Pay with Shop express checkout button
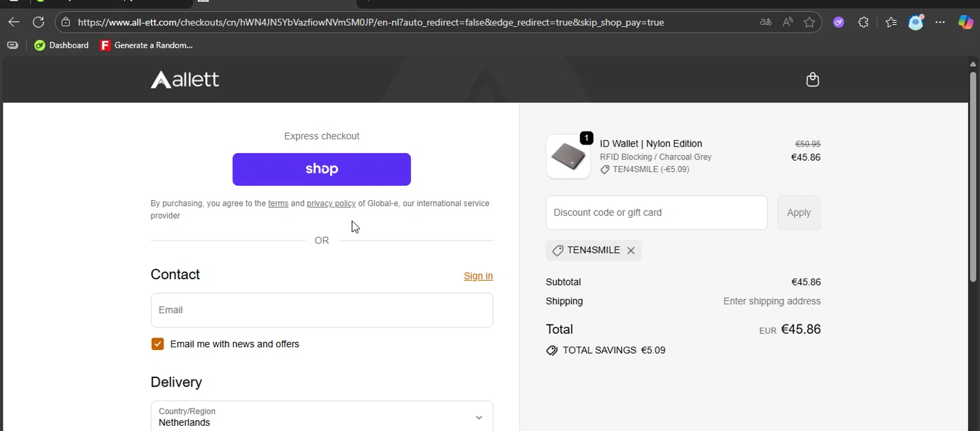Screen dimensions: 980x431 click(x=321, y=169)
